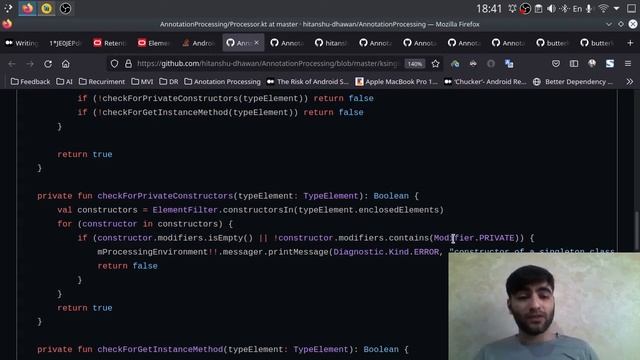The image size is (640, 360).
Task: Open the DR bookmarks folder
Action: point(169,82)
